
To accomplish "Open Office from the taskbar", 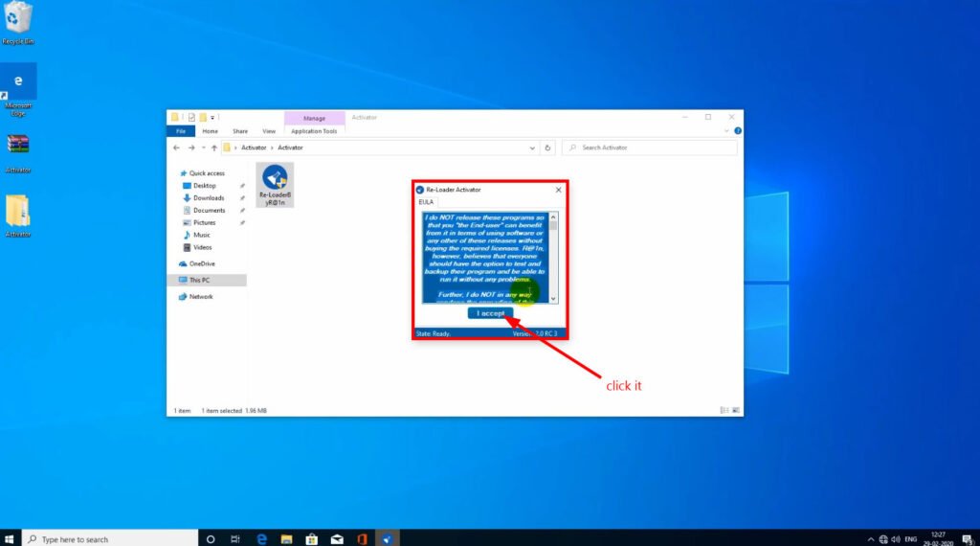I will tap(362, 539).
